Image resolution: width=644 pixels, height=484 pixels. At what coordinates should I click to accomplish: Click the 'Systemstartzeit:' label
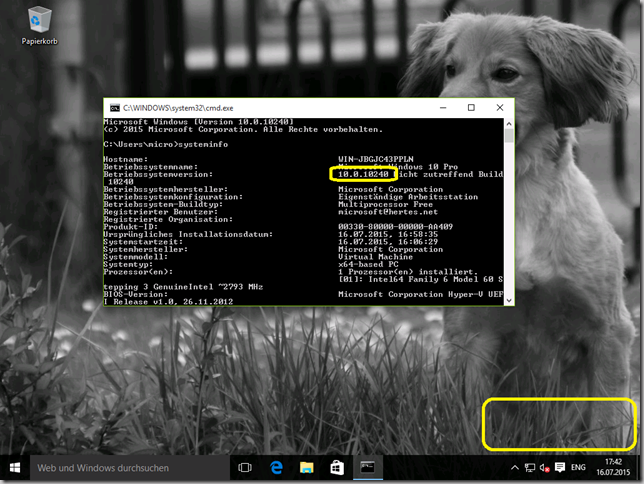(x=143, y=242)
